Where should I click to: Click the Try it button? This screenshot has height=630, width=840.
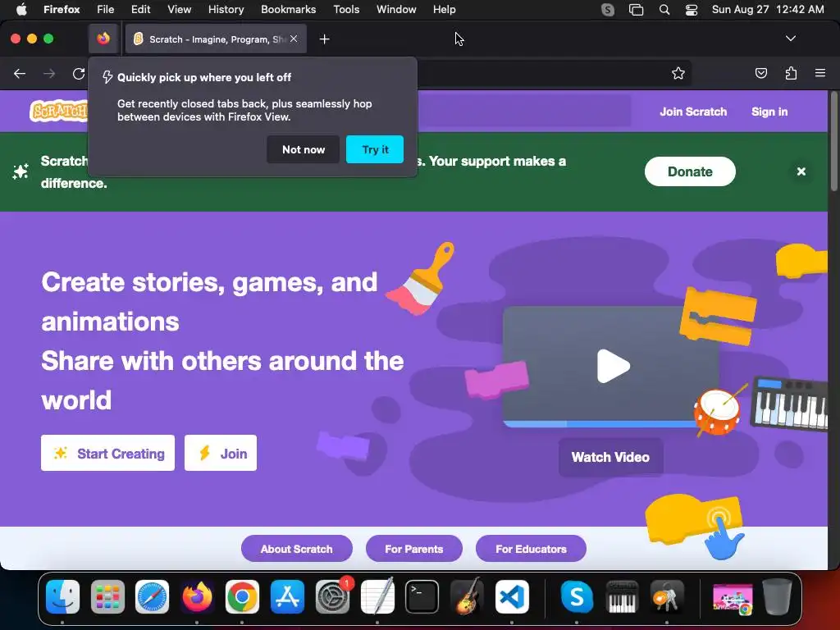point(375,149)
